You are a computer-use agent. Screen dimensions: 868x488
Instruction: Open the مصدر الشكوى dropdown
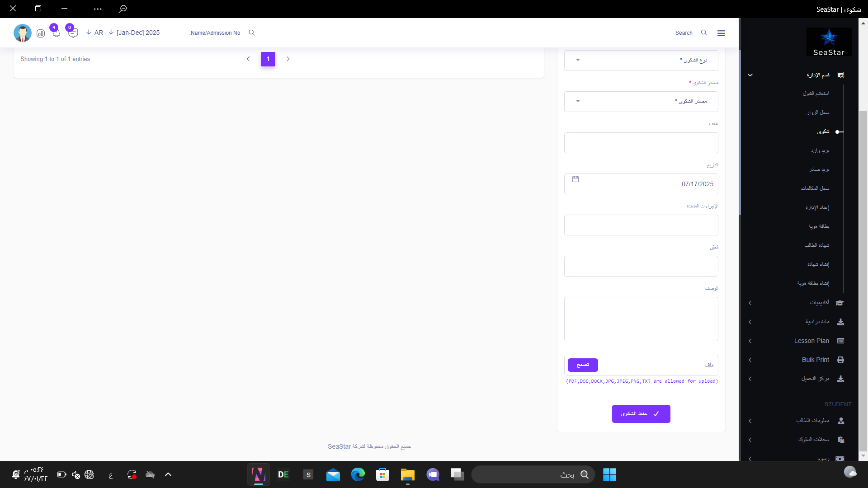pos(641,101)
